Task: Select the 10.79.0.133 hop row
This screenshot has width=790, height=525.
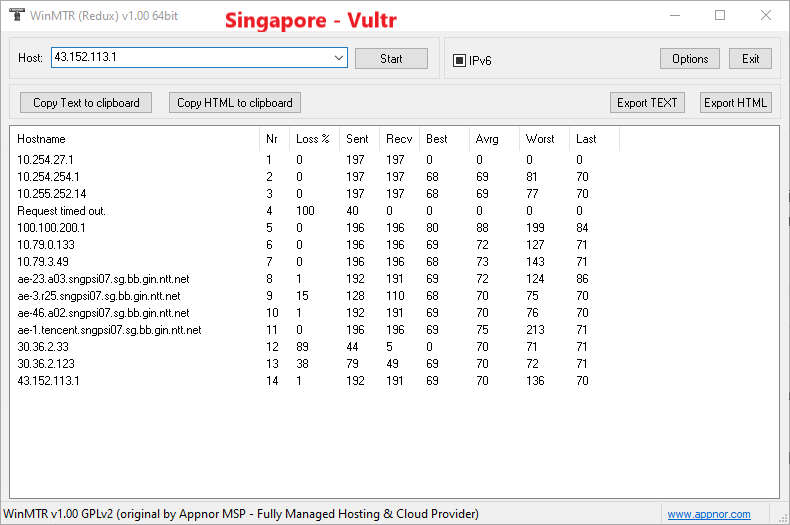Action: [315, 245]
